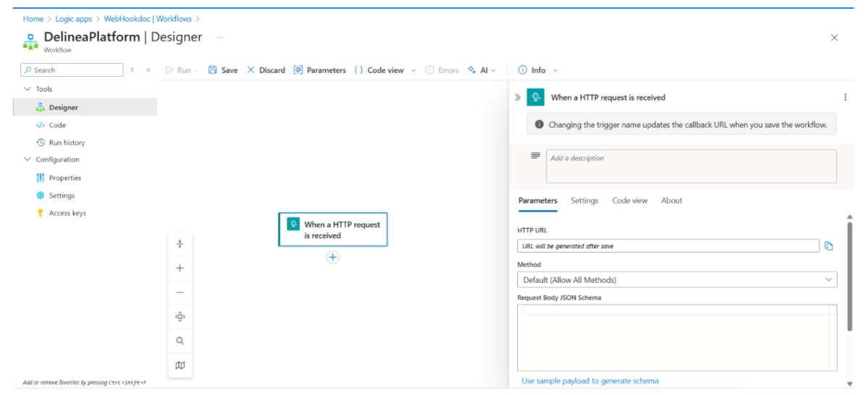Click the zoom in plus canvas control
The width and height of the screenshot is (868, 395).
(180, 268)
